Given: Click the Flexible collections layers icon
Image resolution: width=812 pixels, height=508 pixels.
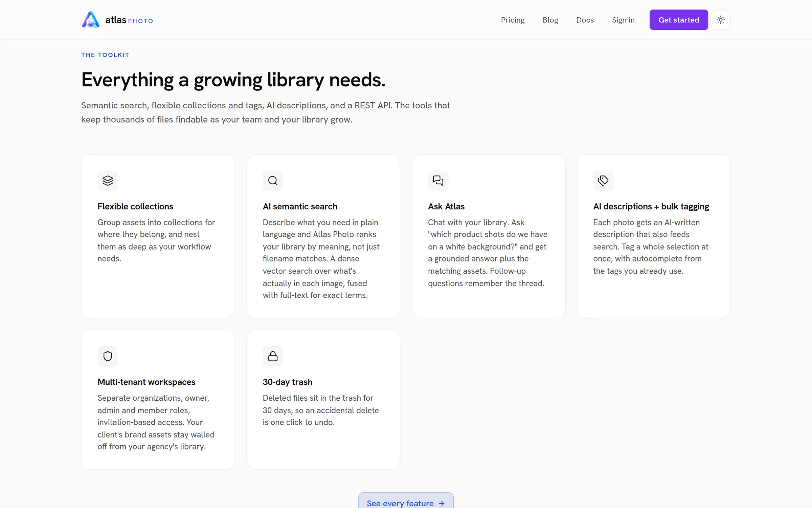Looking at the screenshot, I should point(108,181).
